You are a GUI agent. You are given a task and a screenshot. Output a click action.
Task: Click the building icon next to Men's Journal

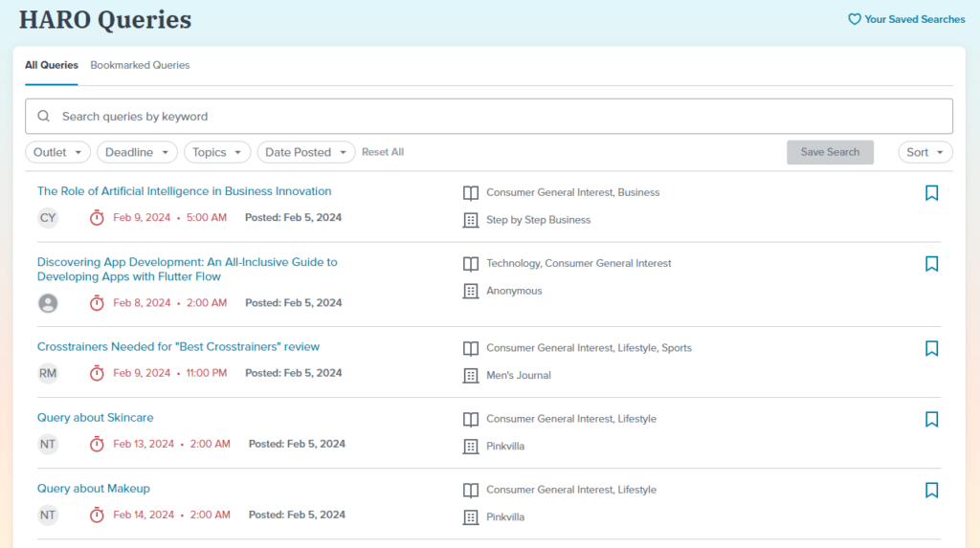pos(470,376)
